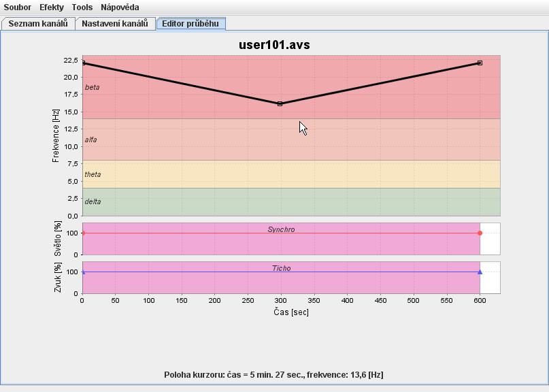The height and width of the screenshot is (392, 549).
Task: Select the frequency curve end point at 600 seconds
Action: pos(480,63)
